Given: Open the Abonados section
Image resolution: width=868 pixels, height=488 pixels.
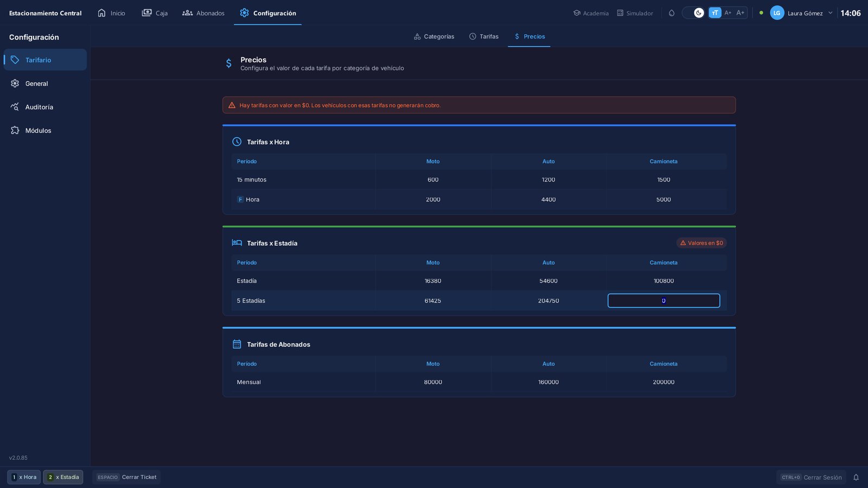Looking at the screenshot, I should [203, 13].
